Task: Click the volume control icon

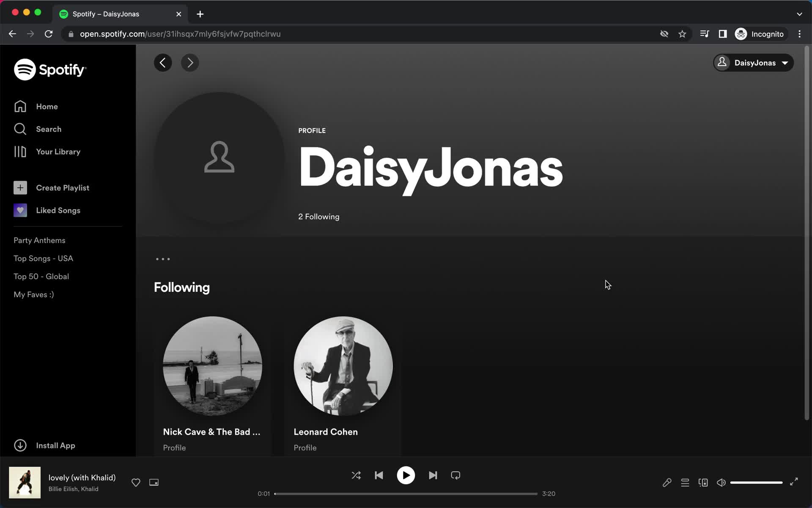Action: [x=721, y=482]
